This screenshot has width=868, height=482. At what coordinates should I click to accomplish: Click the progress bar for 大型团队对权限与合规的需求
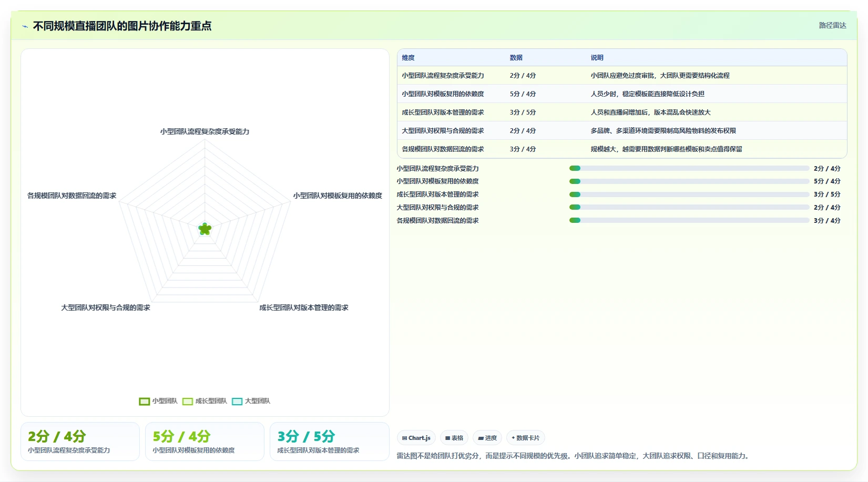coord(689,207)
